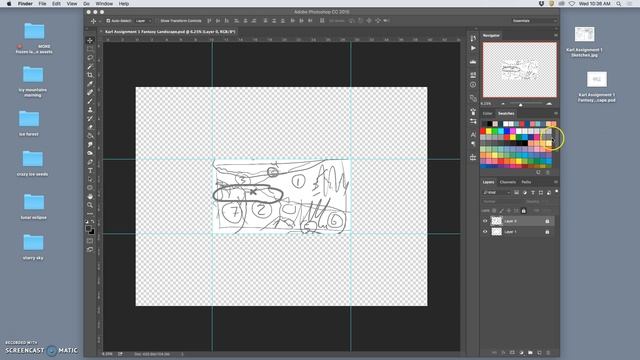Toggle the lock icon on Layer 0
This screenshot has width=640, height=360.
point(547,221)
